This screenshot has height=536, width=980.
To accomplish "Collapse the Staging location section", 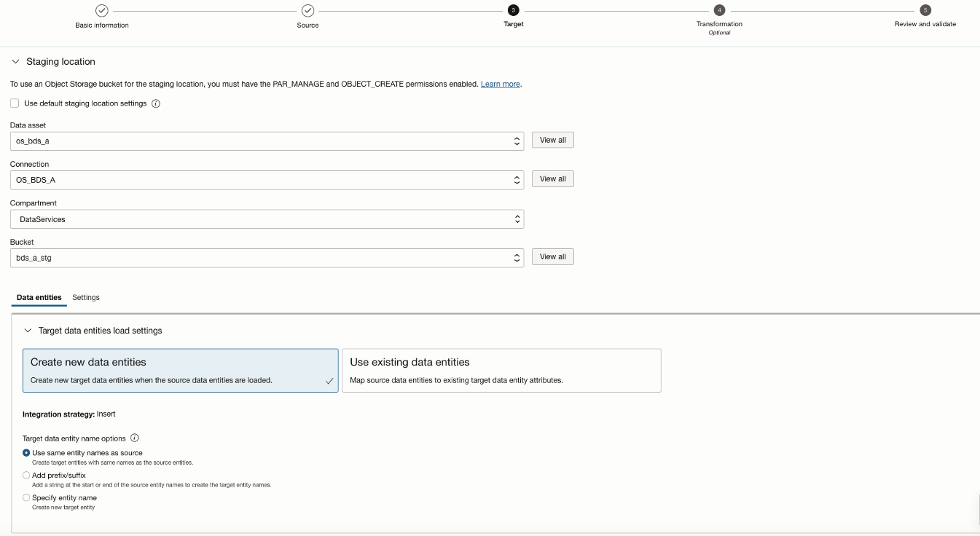I will tap(15, 62).
